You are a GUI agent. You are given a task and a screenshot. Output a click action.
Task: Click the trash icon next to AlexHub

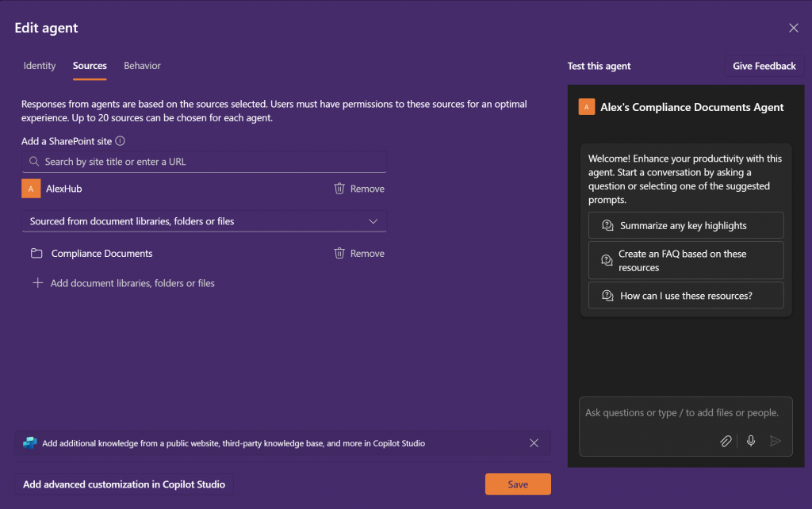[x=339, y=189]
